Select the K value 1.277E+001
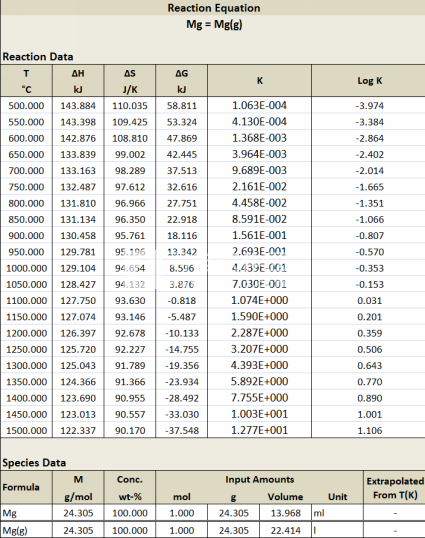The width and height of the screenshot is (425, 538). coord(259,430)
